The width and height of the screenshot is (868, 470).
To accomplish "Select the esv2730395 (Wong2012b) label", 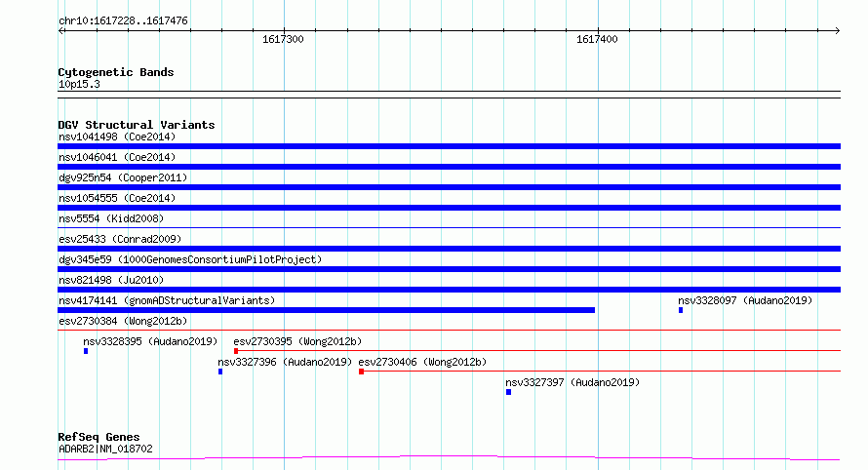I will point(297,341).
